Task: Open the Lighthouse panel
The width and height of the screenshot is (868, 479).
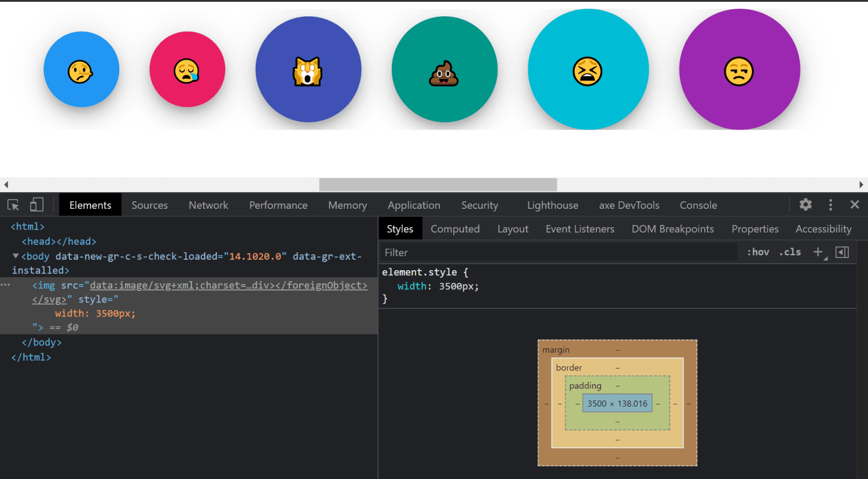Action: pos(552,205)
